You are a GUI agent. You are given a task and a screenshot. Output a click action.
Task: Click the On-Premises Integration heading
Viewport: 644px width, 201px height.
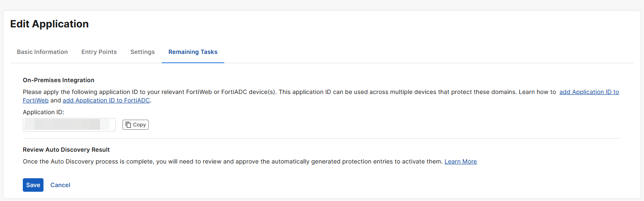click(x=58, y=80)
